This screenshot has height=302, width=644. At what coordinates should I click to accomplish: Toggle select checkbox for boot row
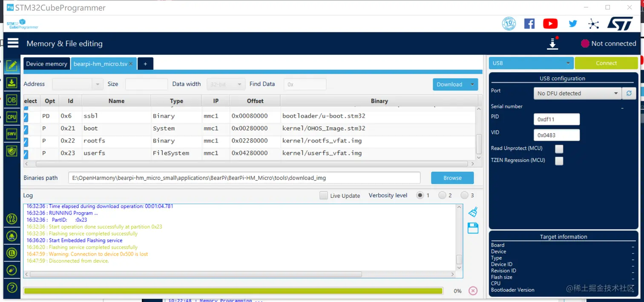pos(26,129)
